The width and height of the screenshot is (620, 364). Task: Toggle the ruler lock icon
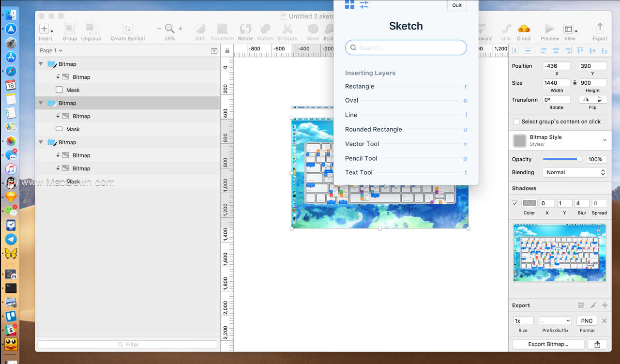point(227,50)
